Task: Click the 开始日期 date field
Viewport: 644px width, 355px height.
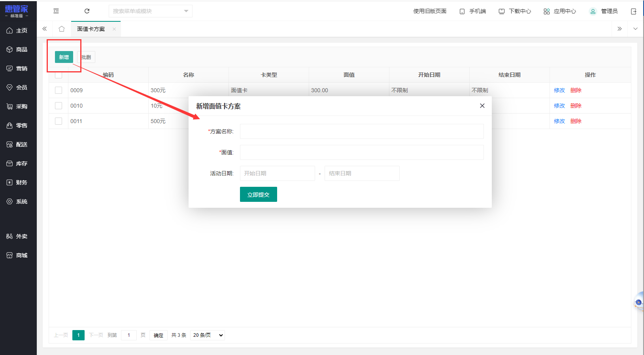Action: coord(278,173)
